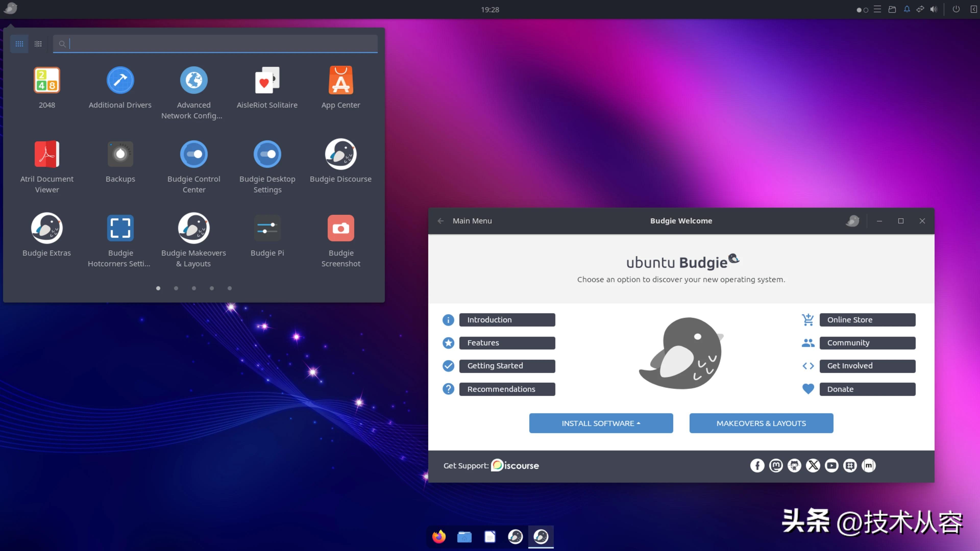Click the Donate button
Image resolution: width=980 pixels, height=551 pixels.
tap(867, 389)
